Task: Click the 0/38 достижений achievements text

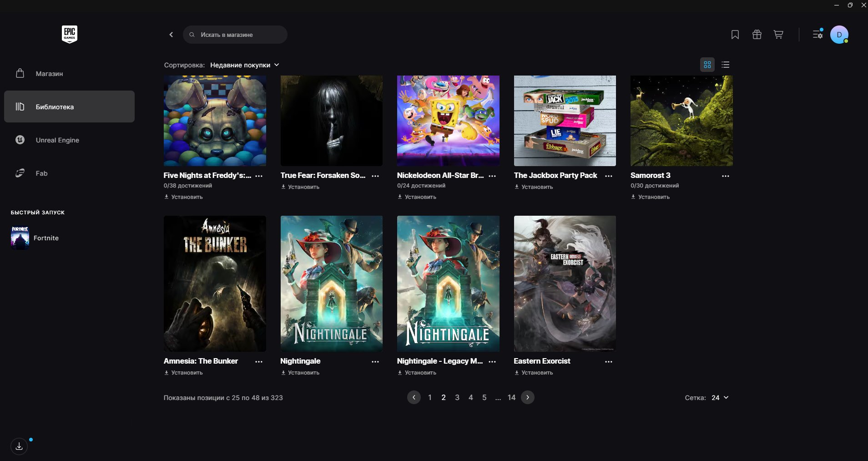Action: coord(188,186)
